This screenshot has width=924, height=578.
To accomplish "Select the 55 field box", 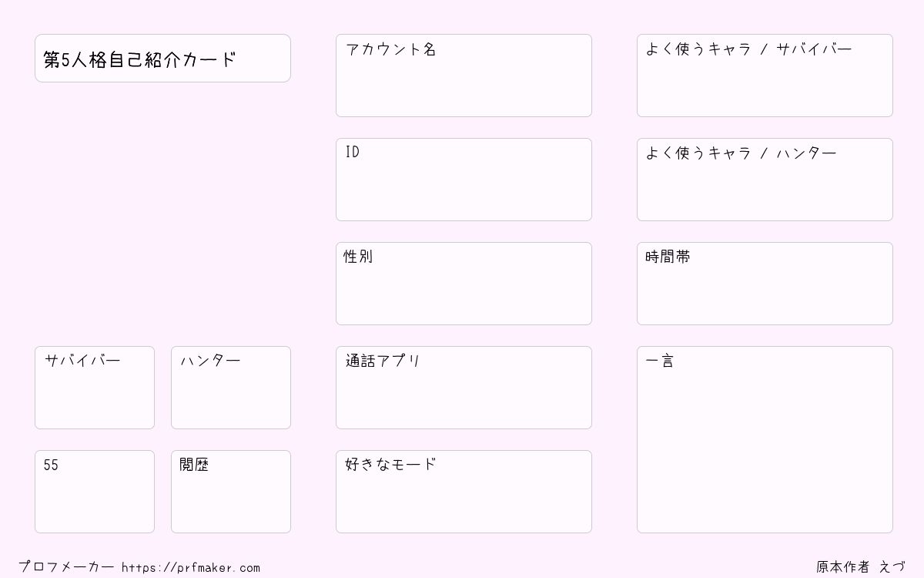I will [95, 492].
